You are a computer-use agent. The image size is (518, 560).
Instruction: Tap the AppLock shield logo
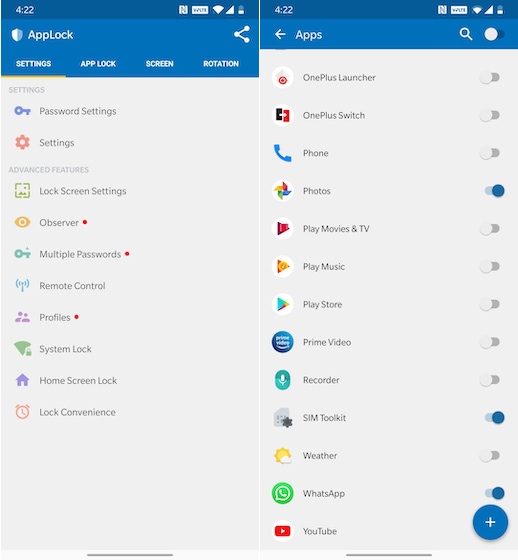pyautogui.click(x=17, y=35)
